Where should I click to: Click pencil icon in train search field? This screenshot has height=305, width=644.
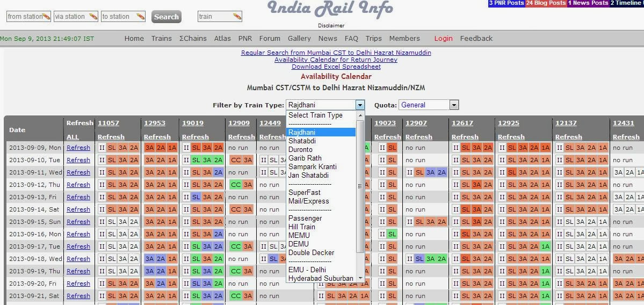click(x=237, y=17)
